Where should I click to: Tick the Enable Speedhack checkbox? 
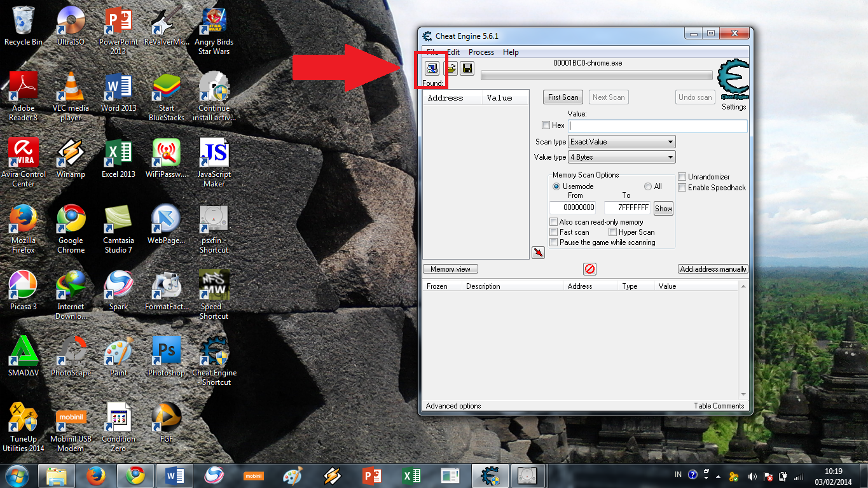[682, 188]
